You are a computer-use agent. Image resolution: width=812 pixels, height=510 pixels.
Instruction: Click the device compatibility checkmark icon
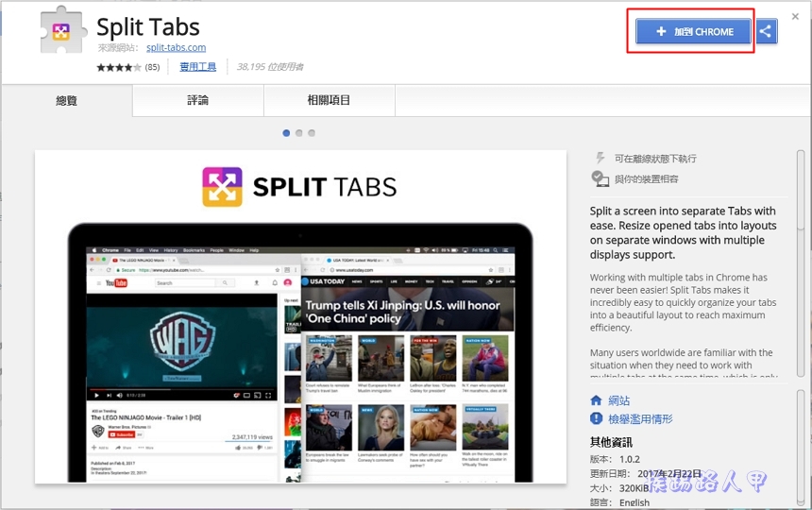601,179
